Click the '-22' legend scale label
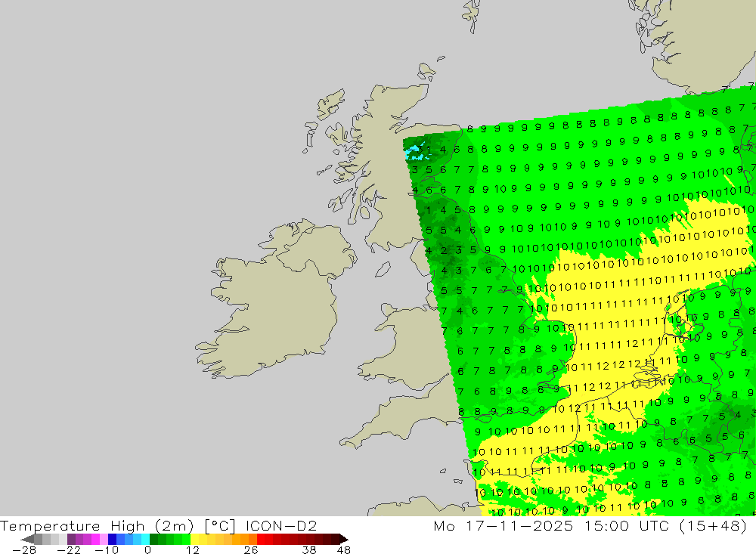The width and height of the screenshot is (756, 554). click(69, 550)
